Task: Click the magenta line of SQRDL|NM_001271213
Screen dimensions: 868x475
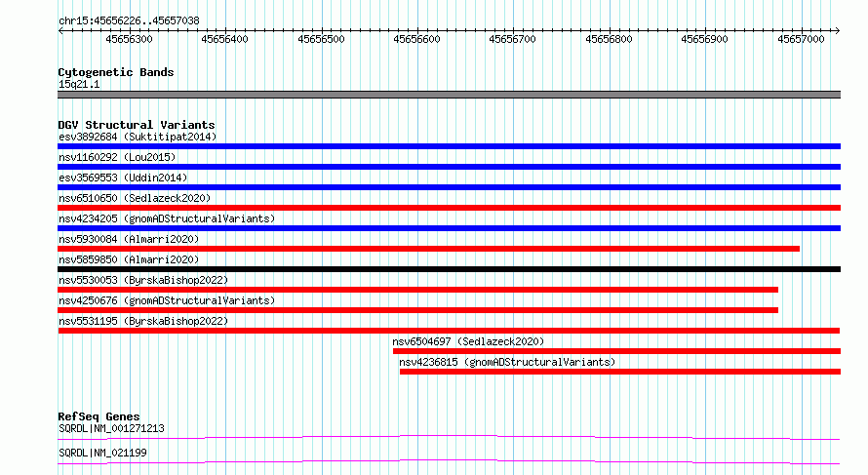Action: [x=449, y=438]
